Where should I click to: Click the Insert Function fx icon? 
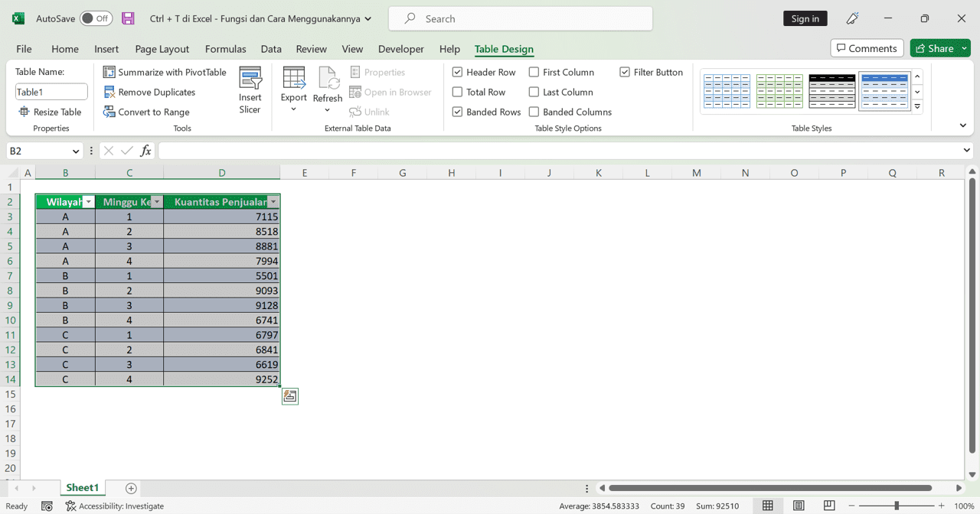point(145,151)
